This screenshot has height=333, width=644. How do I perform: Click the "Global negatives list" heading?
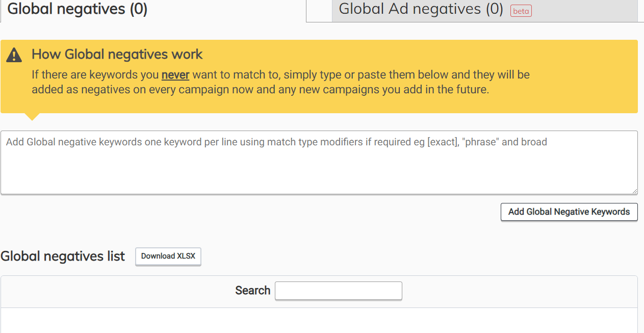point(63,257)
